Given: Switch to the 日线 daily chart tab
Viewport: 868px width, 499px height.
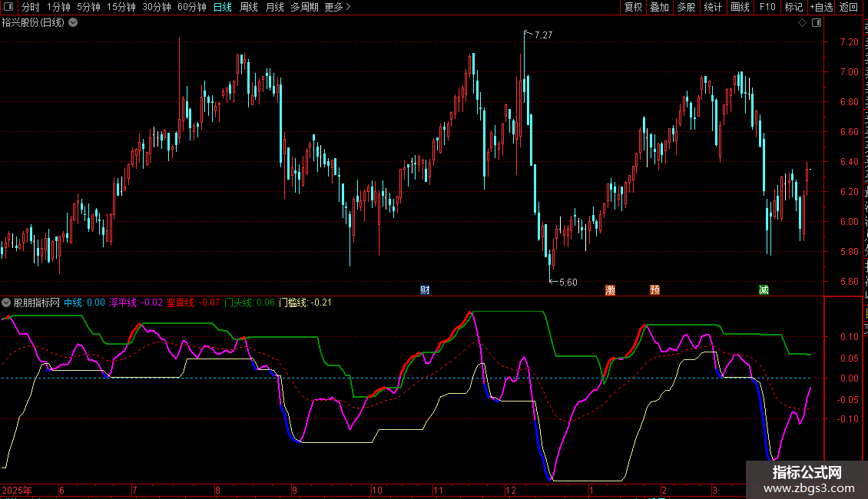Looking at the screenshot, I should pyautogui.click(x=222, y=8).
